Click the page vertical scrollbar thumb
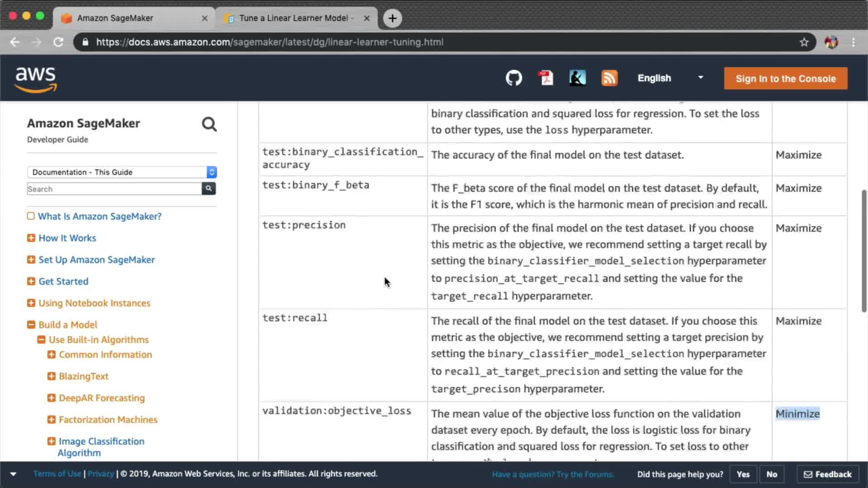The width and height of the screenshot is (868, 488). click(864, 251)
